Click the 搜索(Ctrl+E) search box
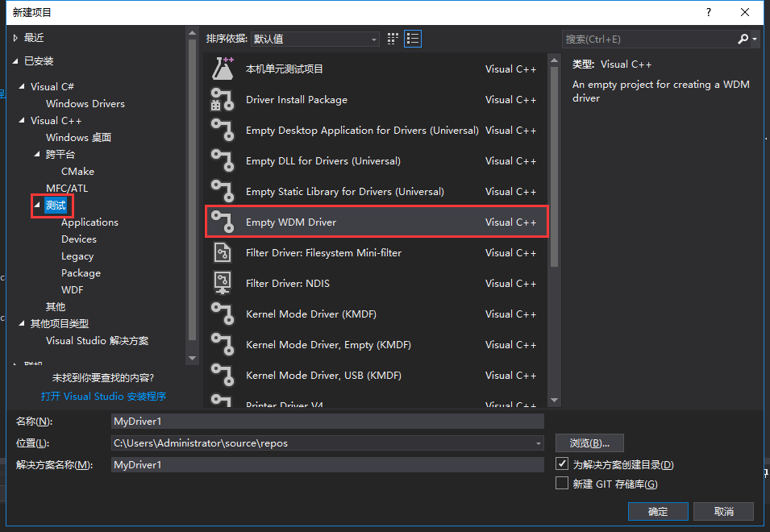770x532 pixels. click(649, 39)
